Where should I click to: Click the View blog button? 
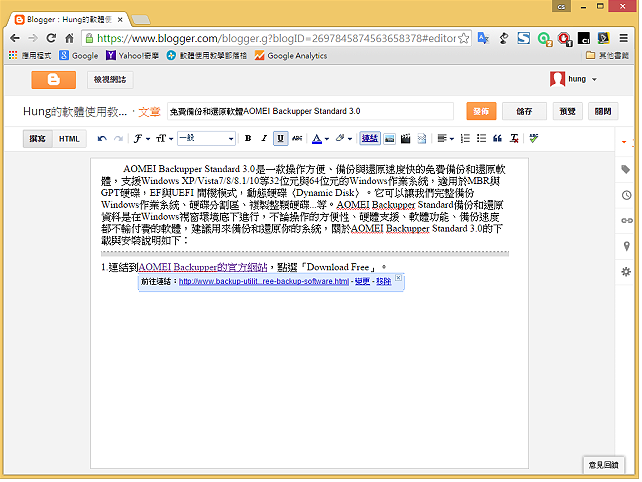click(110, 79)
